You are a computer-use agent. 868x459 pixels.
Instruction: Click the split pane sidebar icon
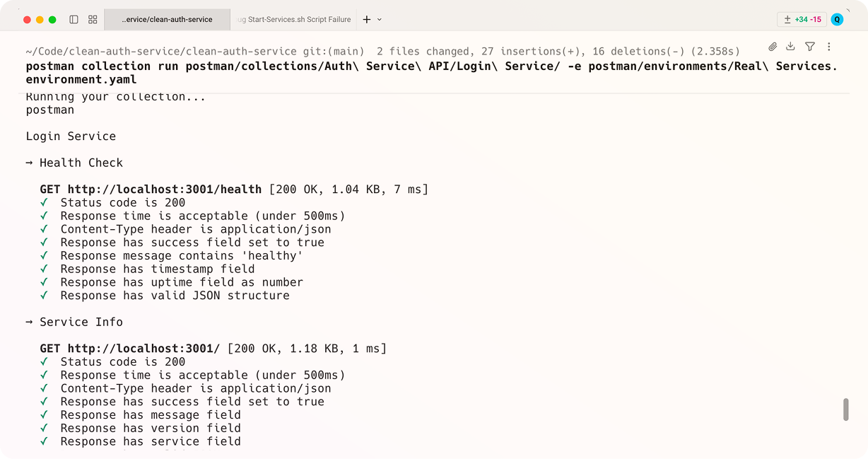point(74,19)
